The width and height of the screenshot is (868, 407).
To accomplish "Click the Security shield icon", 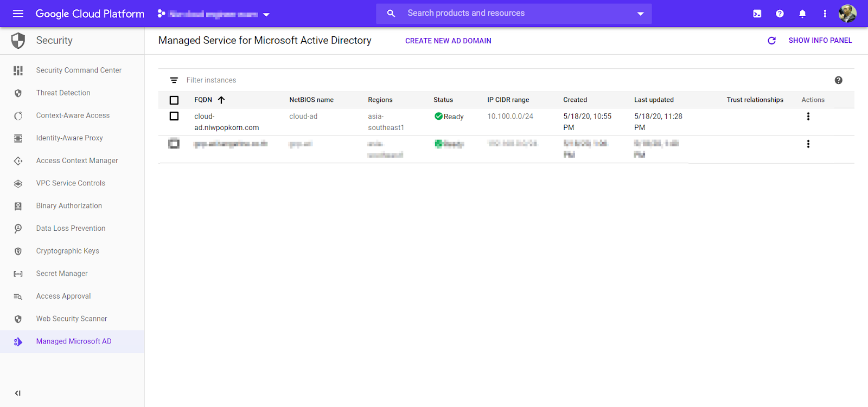I will [18, 40].
